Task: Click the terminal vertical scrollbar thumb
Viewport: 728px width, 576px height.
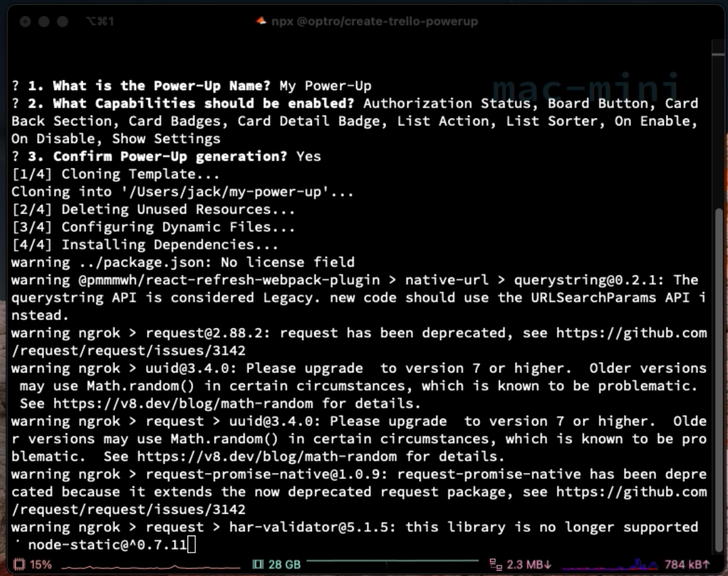Action: (718, 379)
